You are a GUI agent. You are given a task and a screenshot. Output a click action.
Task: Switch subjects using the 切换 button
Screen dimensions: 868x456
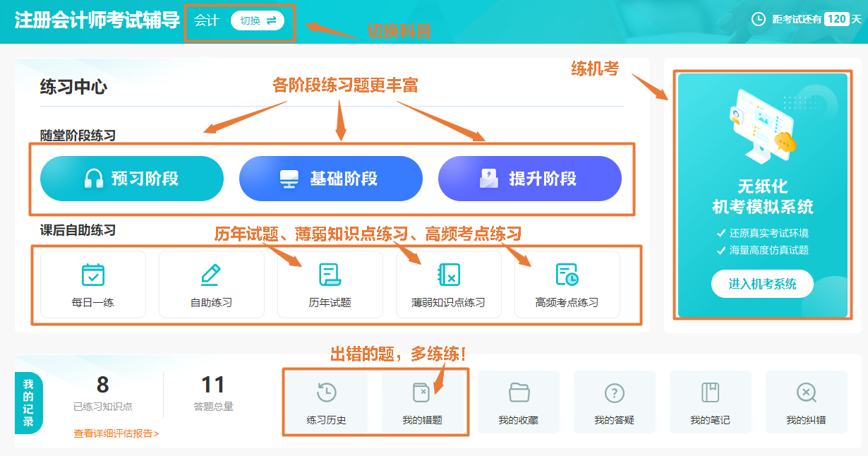[256, 21]
